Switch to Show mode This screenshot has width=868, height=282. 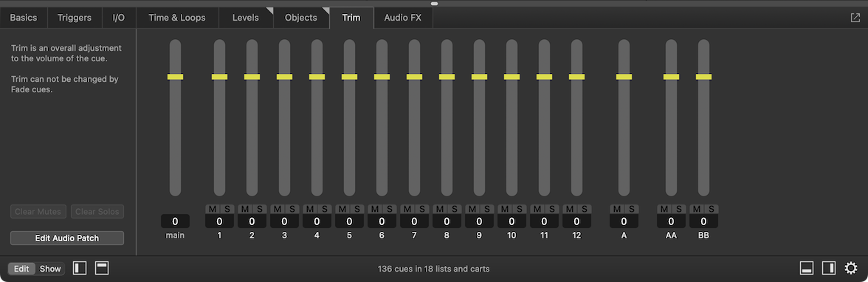50,269
